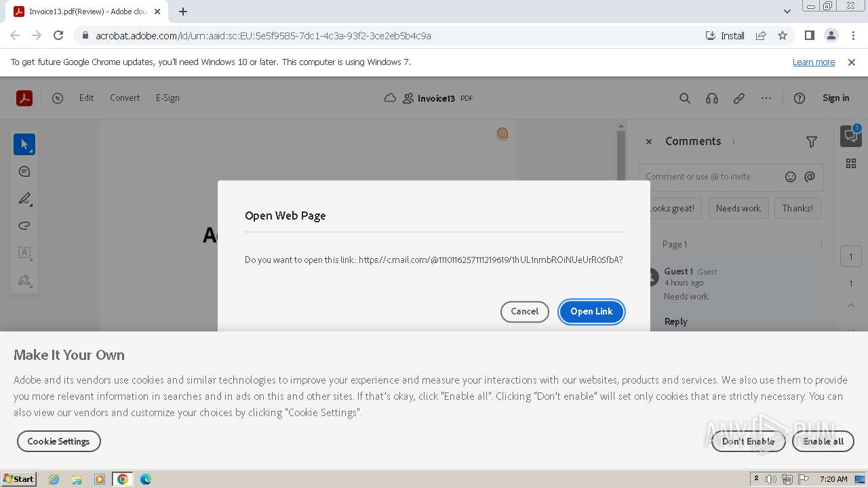This screenshot has width=868, height=488.
Task: Click the Install app button in address bar
Action: [725, 36]
